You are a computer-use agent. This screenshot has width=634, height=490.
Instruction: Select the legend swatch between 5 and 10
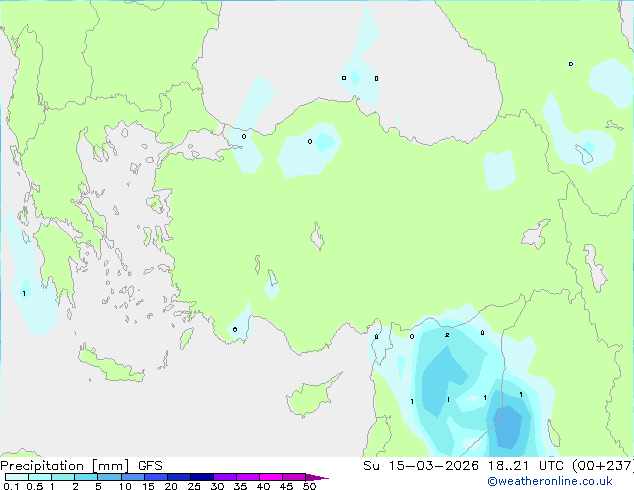109,477
